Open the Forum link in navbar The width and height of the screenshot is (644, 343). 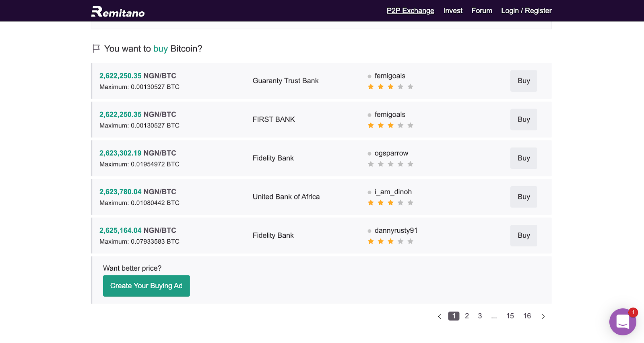pos(482,11)
